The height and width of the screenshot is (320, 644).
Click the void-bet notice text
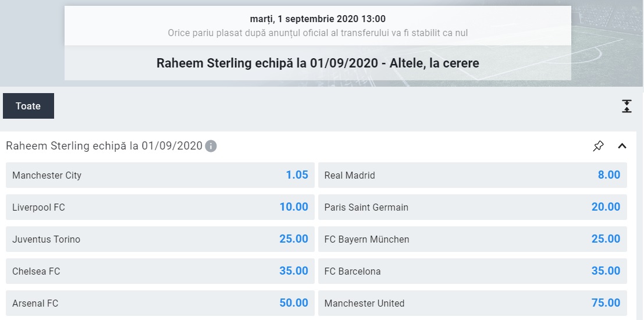tap(318, 33)
